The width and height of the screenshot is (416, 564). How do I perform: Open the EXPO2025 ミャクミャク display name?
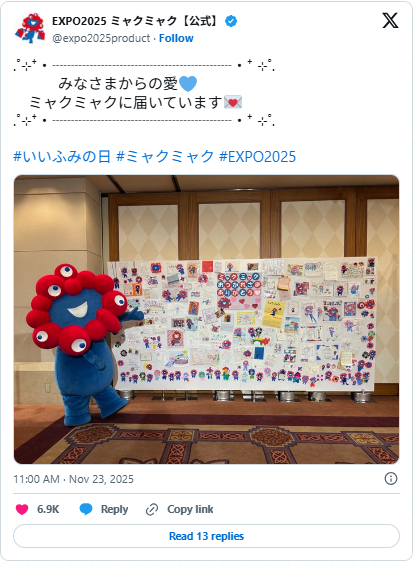coord(136,21)
